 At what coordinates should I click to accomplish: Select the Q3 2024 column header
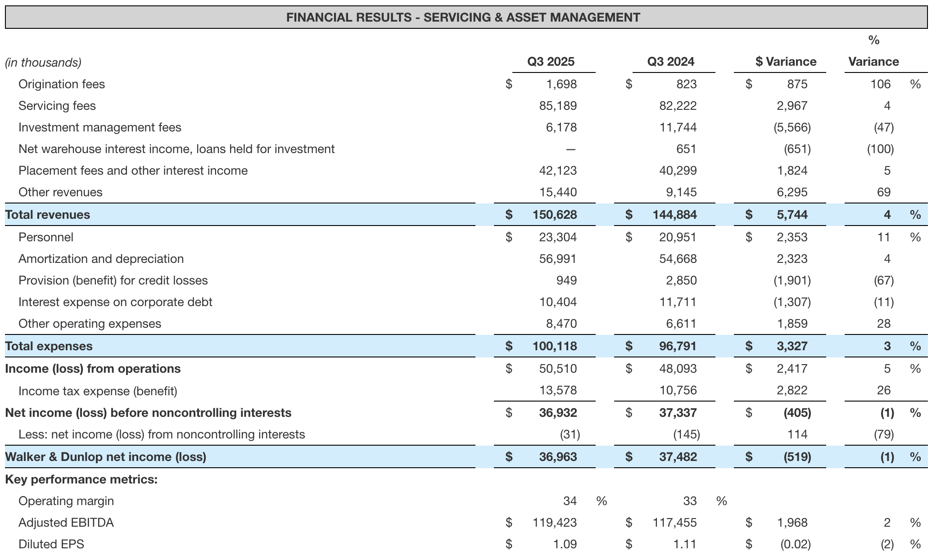click(x=670, y=62)
